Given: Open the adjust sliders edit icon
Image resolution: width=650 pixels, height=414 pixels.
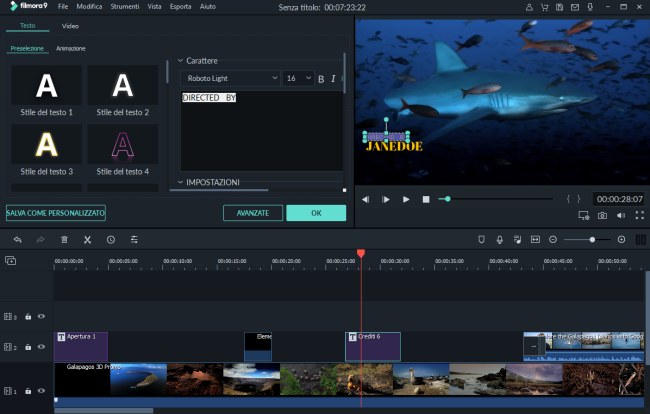Looking at the screenshot, I should [134, 240].
